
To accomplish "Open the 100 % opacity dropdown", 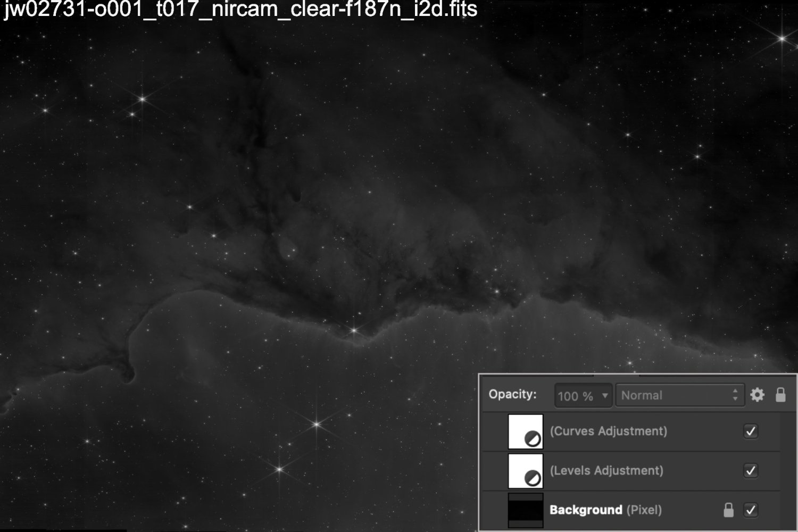I will click(583, 396).
